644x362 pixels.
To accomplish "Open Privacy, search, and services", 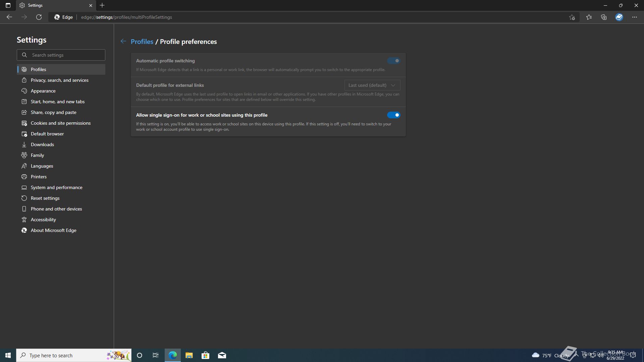I will 61,80.
